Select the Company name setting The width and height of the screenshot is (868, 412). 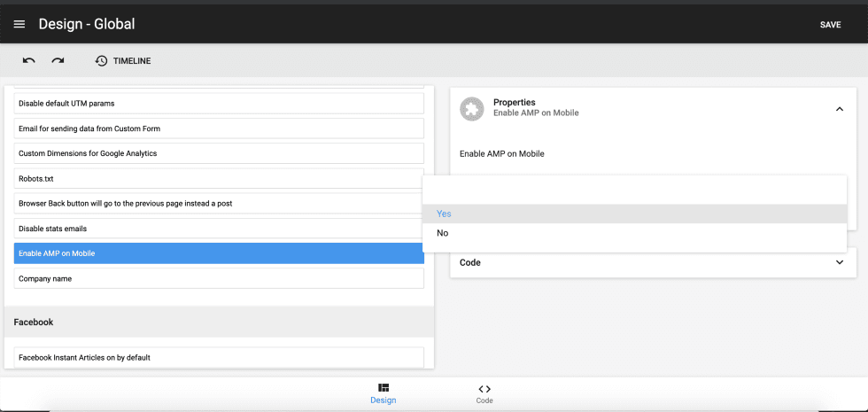219,278
